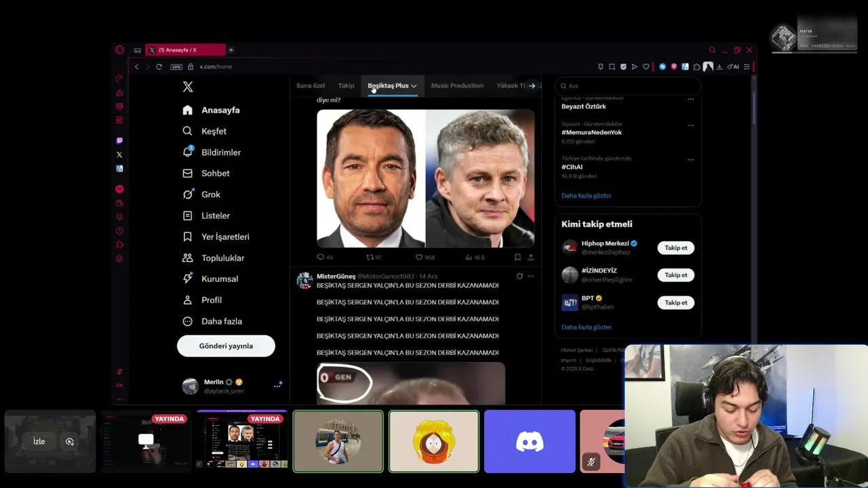Go back in the browser
The image size is (868, 488).
pyautogui.click(x=136, y=66)
